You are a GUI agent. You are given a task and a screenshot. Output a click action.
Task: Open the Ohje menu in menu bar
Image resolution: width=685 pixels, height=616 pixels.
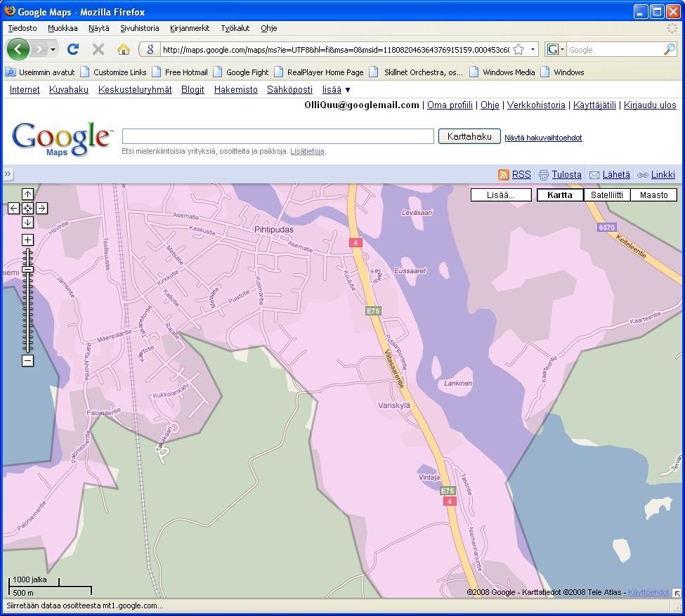[x=268, y=28]
